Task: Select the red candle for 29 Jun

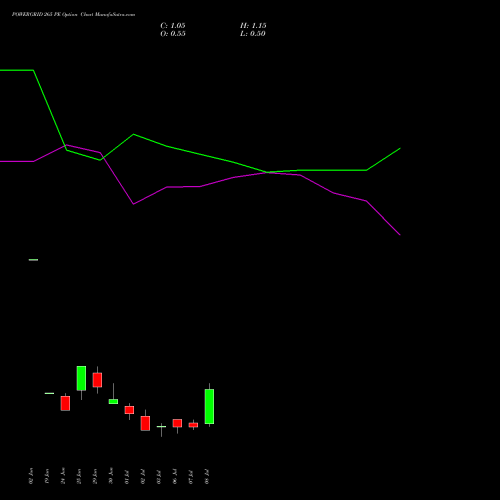Action: tap(97, 380)
